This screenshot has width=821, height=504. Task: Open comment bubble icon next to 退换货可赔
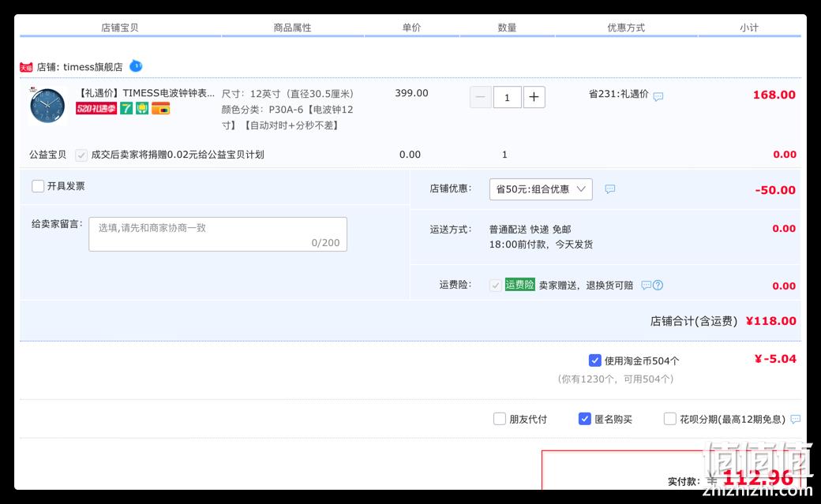(646, 286)
